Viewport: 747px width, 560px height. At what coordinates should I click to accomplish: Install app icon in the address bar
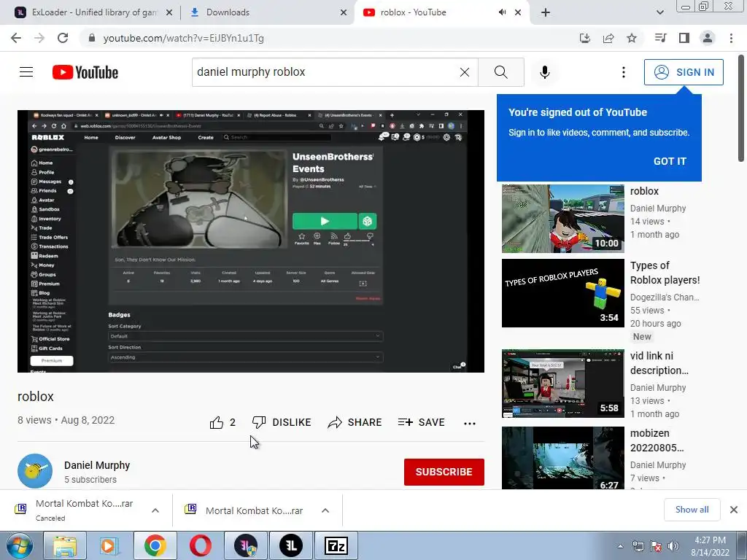pyautogui.click(x=585, y=38)
